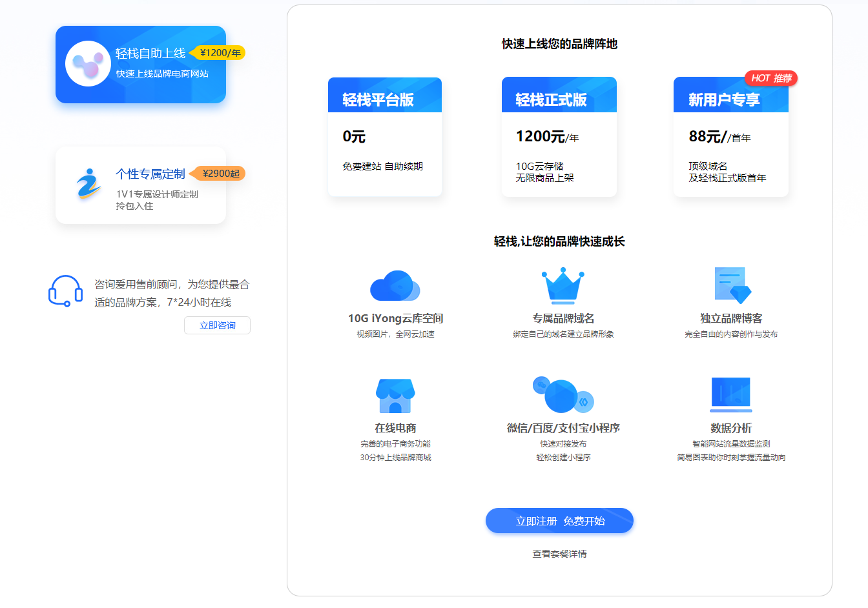This screenshot has height=608, width=868.
Task: Click 轻松创建小程序 caption
Action: (563, 458)
